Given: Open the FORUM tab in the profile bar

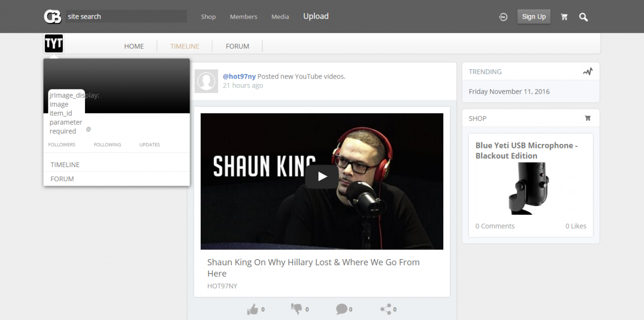Looking at the screenshot, I should click(x=237, y=46).
